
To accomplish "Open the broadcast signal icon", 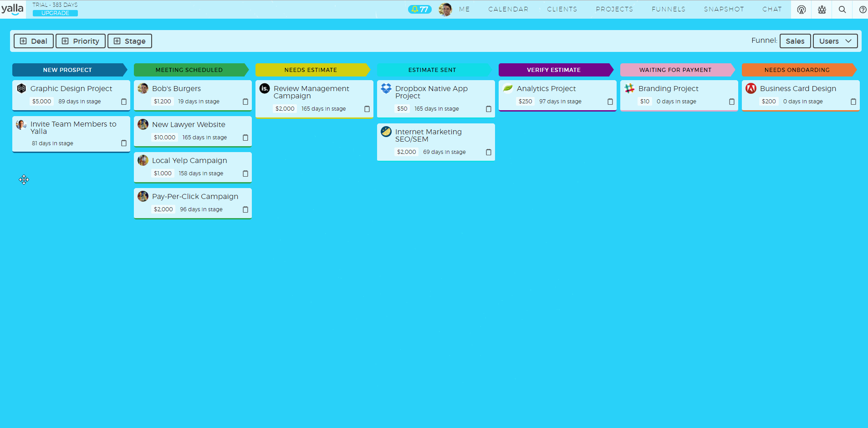I will (801, 10).
